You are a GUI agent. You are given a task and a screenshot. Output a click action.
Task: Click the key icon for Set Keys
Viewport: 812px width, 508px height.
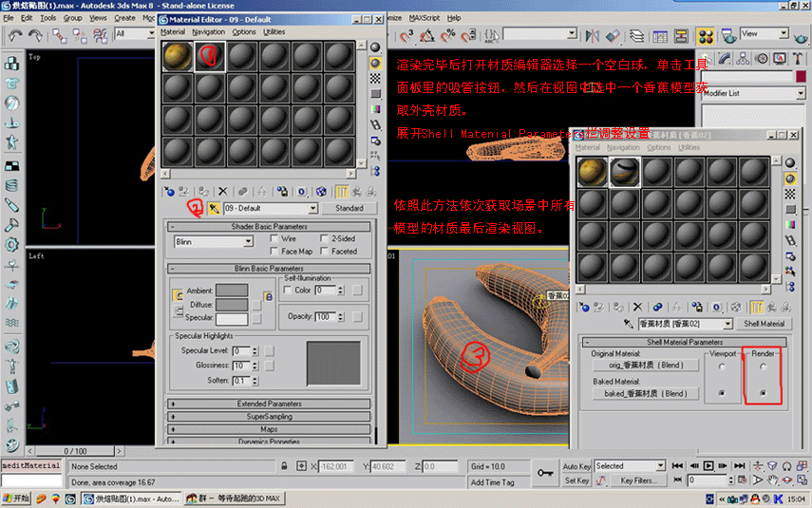(545, 472)
